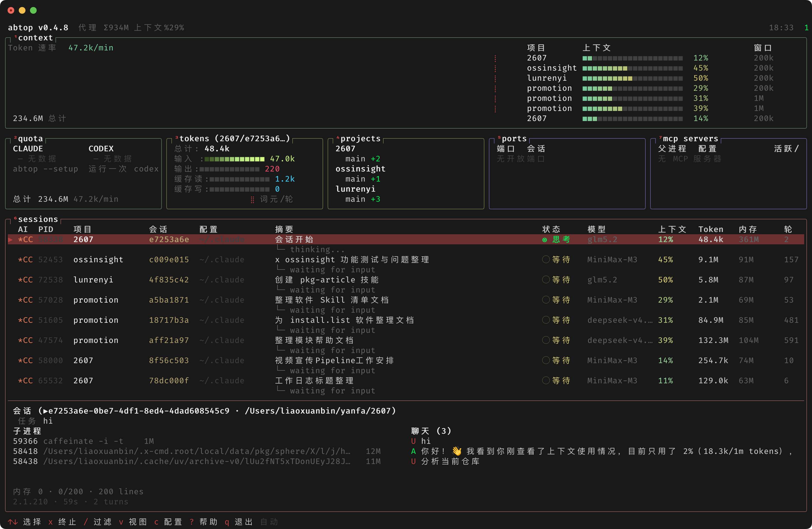Click the 等待 status circle for session 78dc000f

click(x=545, y=380)
